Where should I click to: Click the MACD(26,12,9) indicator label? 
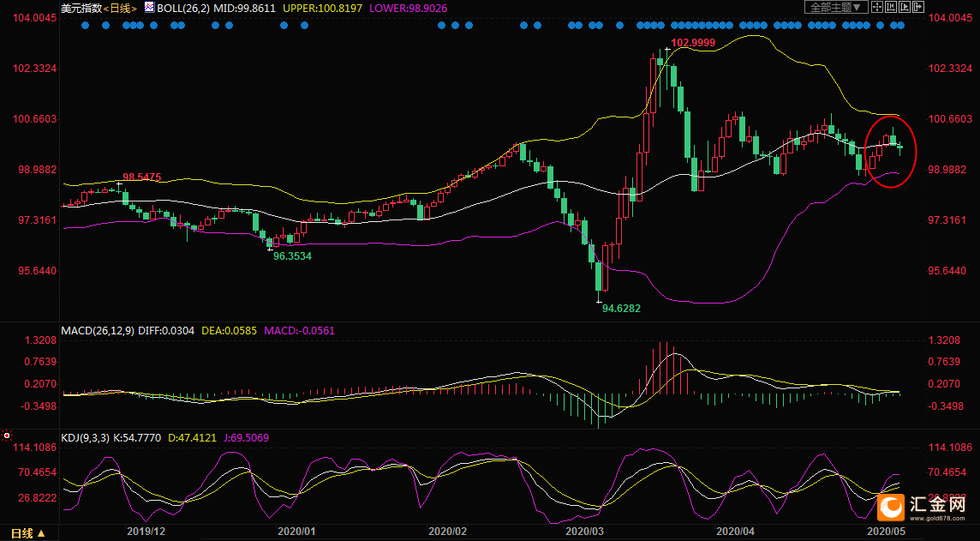tap(98, 330)
